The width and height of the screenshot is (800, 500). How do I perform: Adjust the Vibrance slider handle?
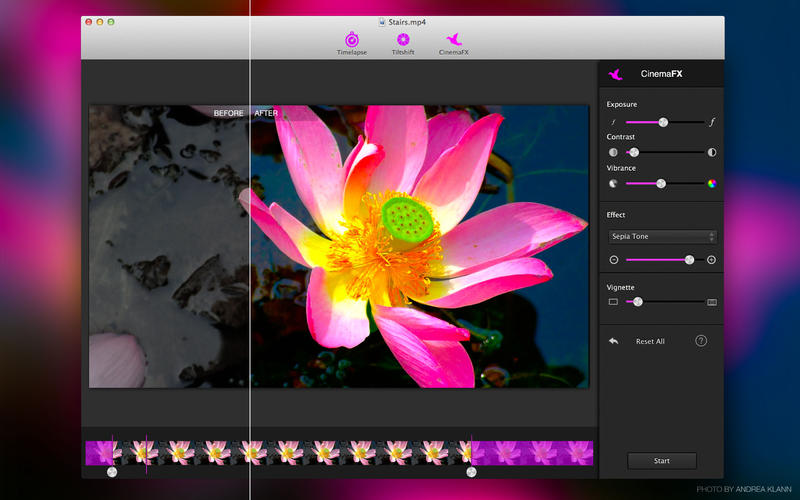coord(661,184)
